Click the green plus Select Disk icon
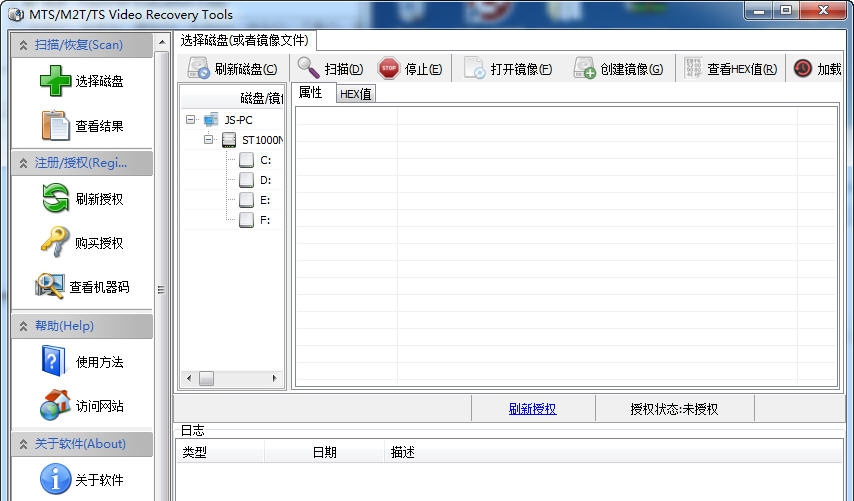This screenshot has height=501, width=854. 55,81
